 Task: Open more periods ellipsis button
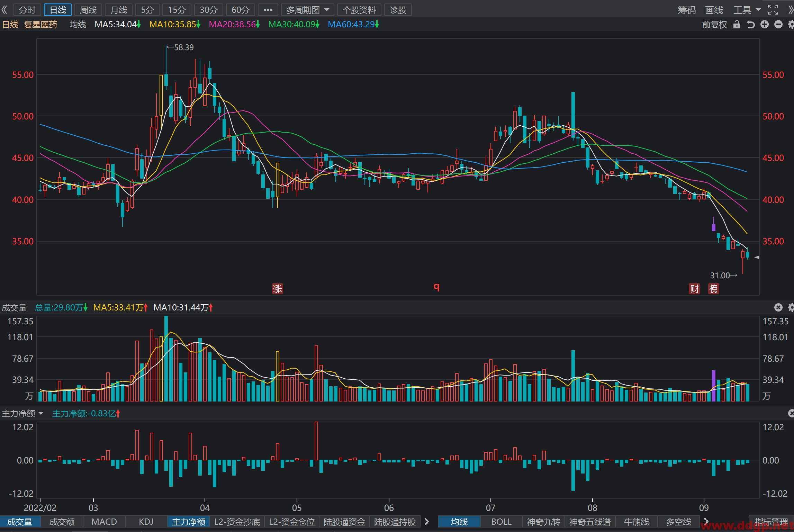point(268,10)
